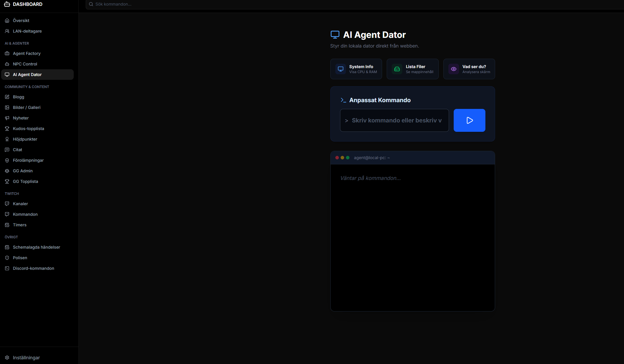Click the green dot in terminal header

[348, 158]
